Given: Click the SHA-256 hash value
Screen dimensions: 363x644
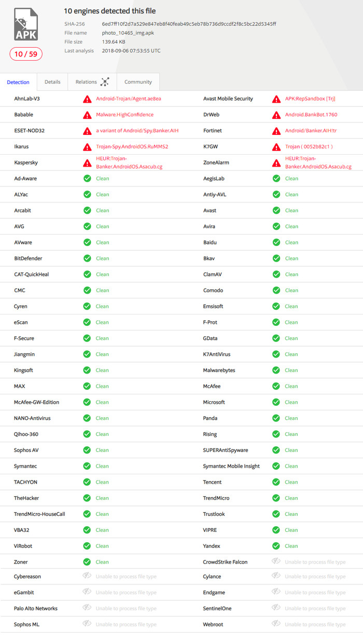Looking at the screenshot, I should 189,24.
